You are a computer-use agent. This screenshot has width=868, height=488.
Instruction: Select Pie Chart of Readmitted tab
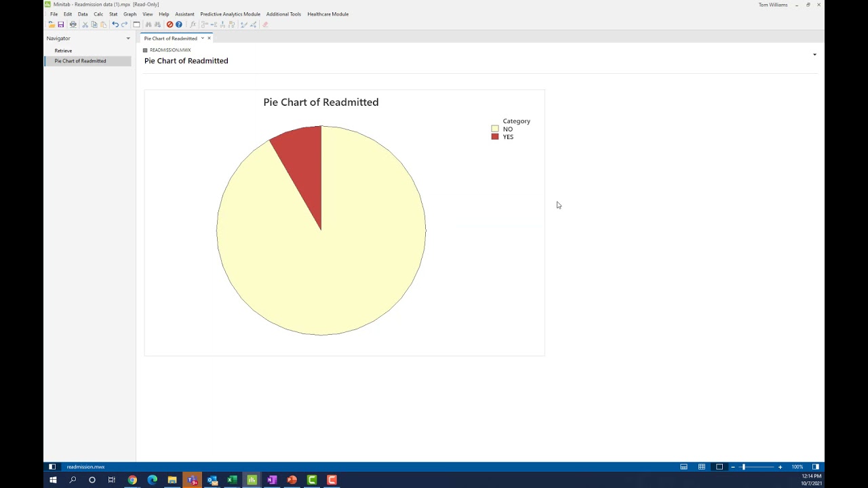[x=171, y=39]
